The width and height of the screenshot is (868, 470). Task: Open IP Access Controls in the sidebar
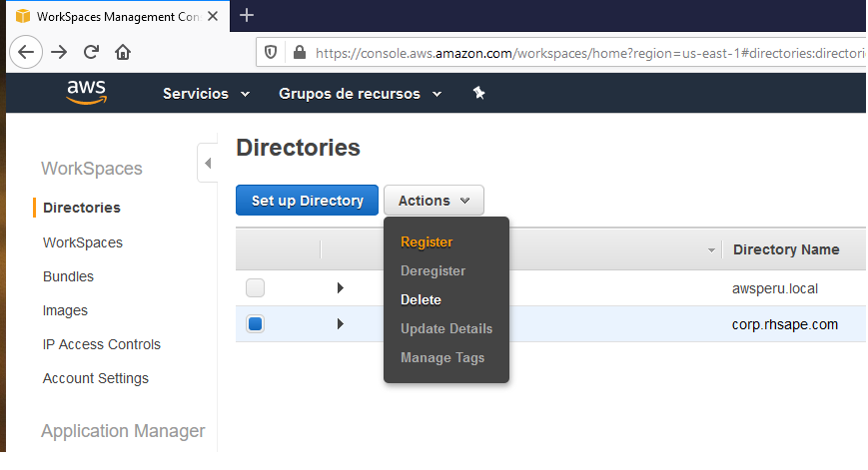click(102, 344)
